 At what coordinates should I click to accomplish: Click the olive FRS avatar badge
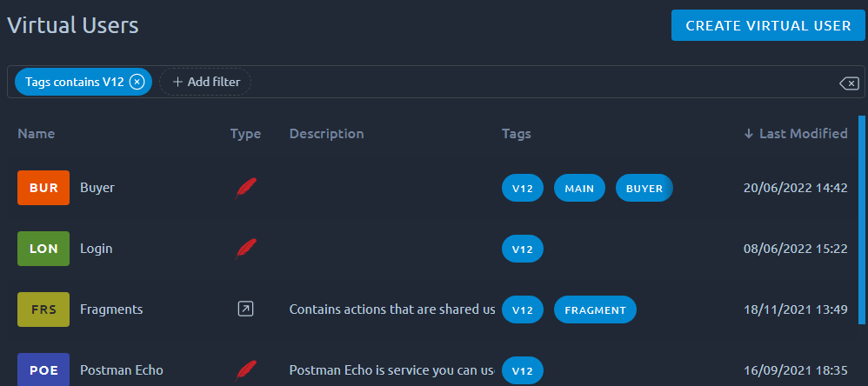43,309
